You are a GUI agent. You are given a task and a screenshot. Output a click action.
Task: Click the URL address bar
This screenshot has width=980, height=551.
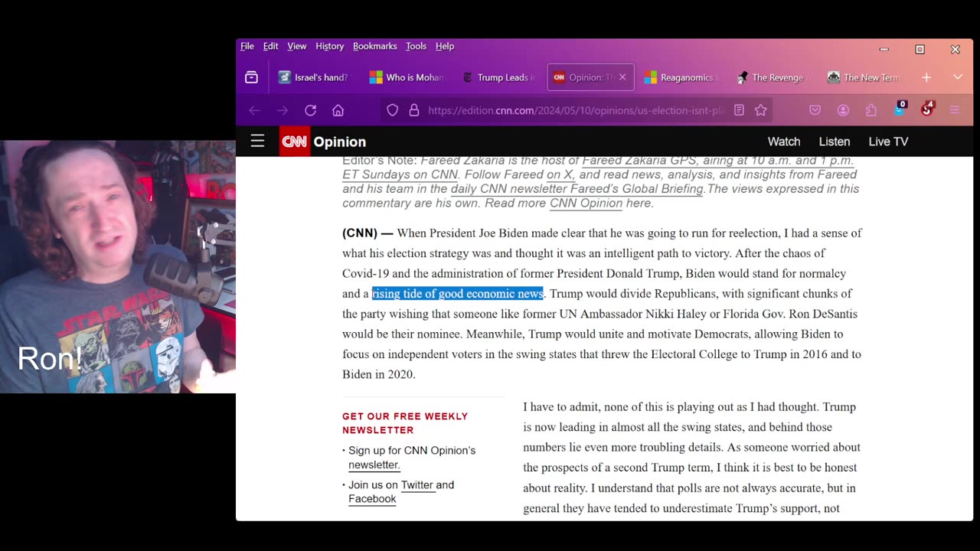click(575, 110)
